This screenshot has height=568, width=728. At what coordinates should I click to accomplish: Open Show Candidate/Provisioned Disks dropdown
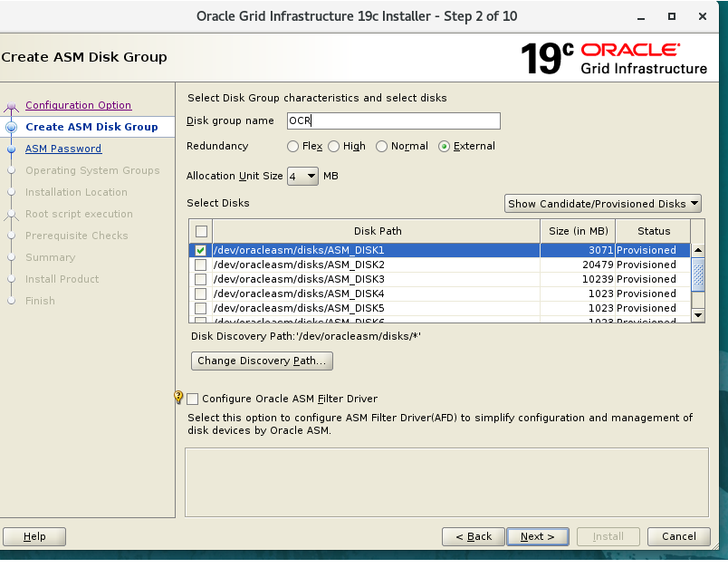pyautogui.click(x=603, y=204)
